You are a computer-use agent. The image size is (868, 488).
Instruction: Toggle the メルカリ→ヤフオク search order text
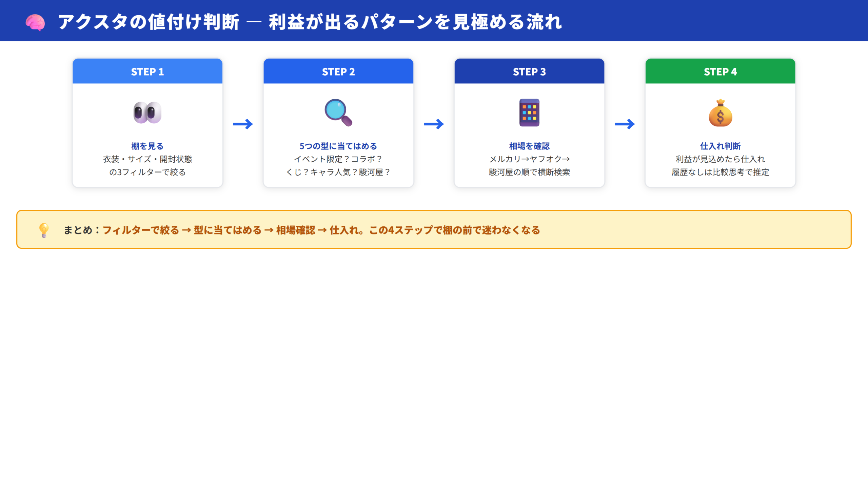530,159
